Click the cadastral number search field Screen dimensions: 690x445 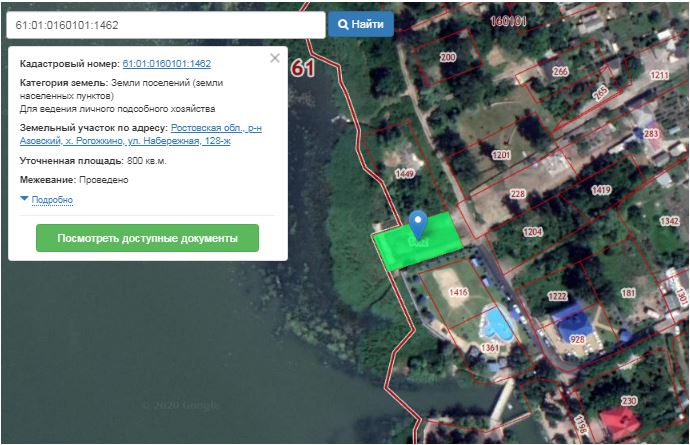click(x=165, y=24)
